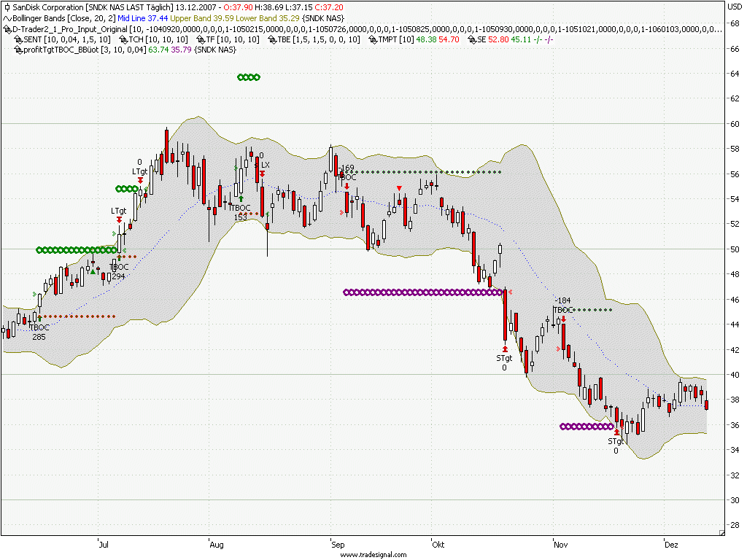Click the -169 TBOC short entry label
The height and width of the screenshot is (560, 747).
coord(347,173)
